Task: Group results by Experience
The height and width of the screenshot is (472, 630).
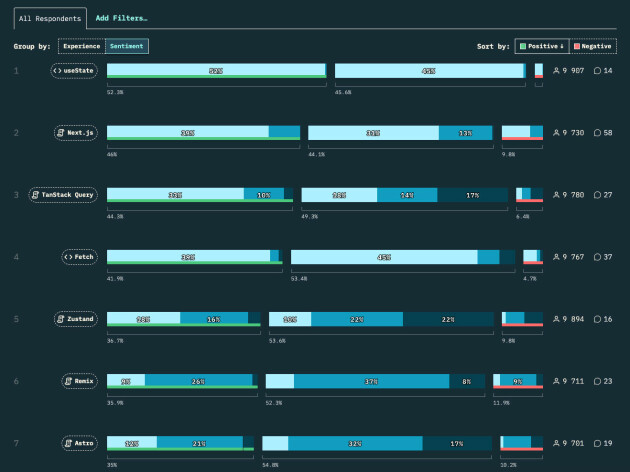Action: (x=82, y=46)
